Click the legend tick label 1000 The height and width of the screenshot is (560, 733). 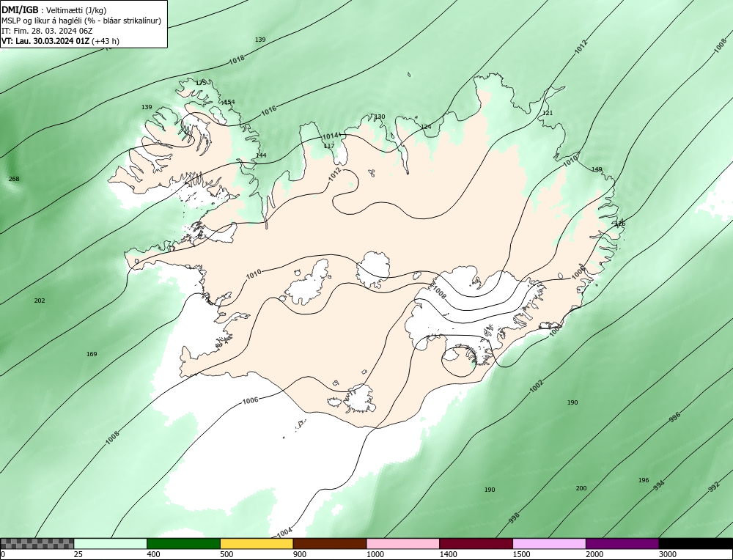pyautogui.click(x=375, y=555)
